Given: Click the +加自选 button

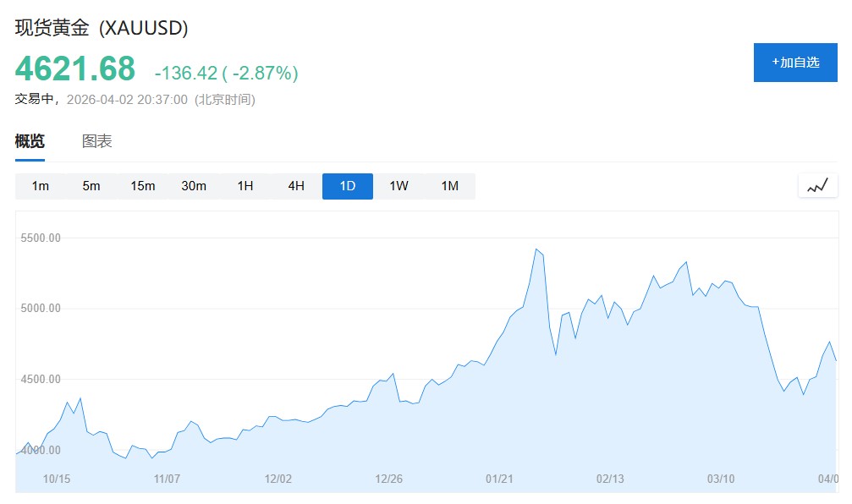Looking at the screenshot, I should pos(794,63).
